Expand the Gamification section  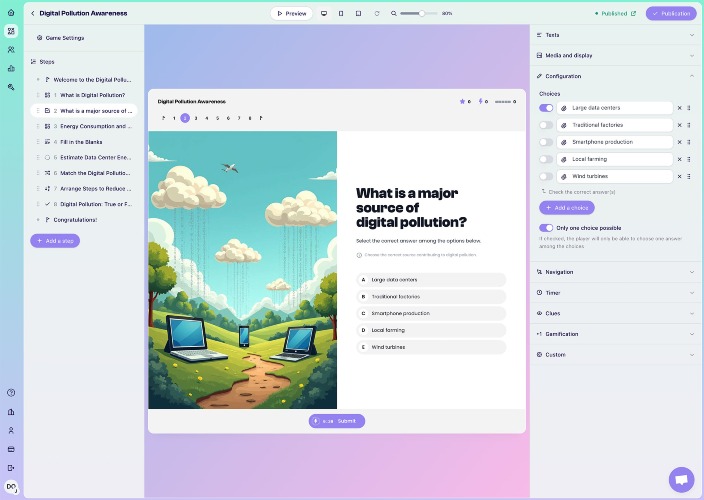[615, 334]
